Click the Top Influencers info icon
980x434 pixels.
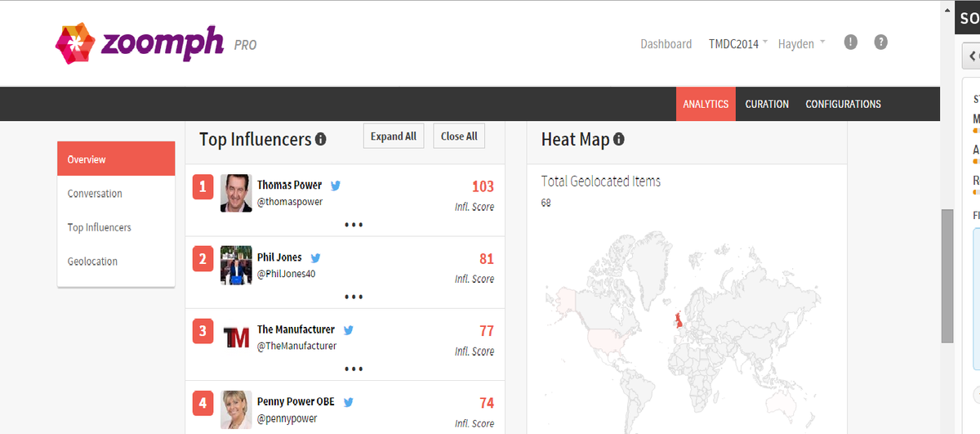coord(321,140)
